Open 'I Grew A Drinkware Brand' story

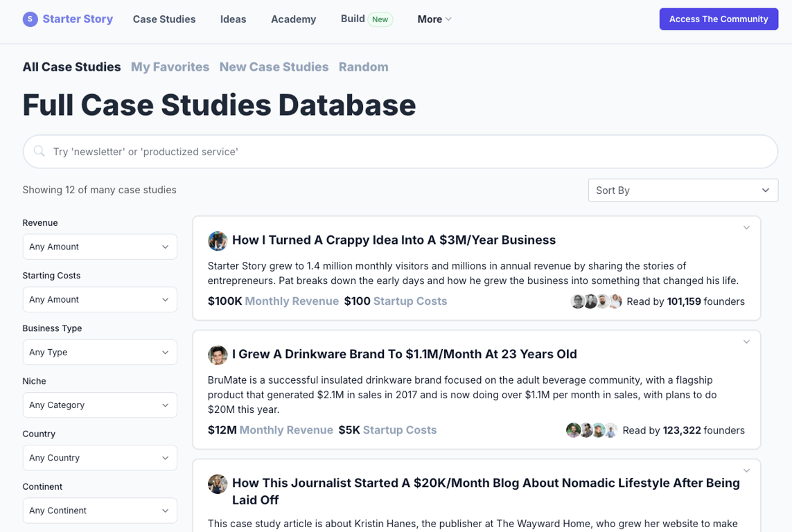[x=405, y=355]
